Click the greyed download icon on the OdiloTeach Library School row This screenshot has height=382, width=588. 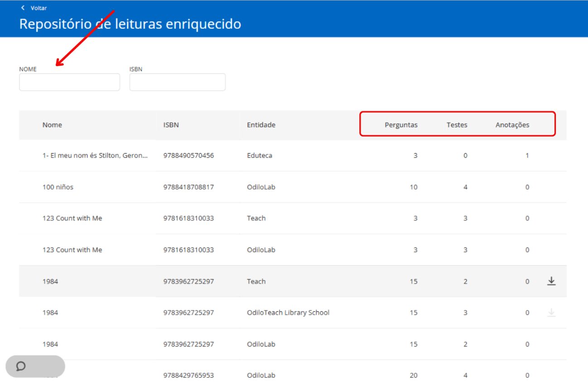tap(551, 313)
